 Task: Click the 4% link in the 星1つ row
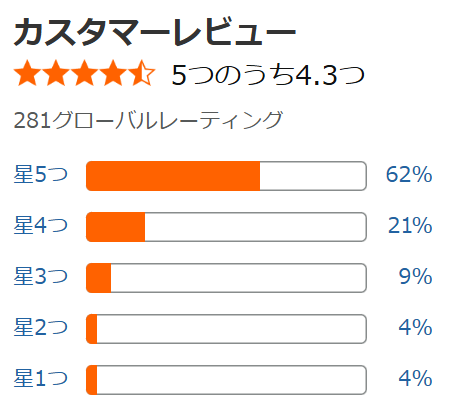(x=415, y=378)
